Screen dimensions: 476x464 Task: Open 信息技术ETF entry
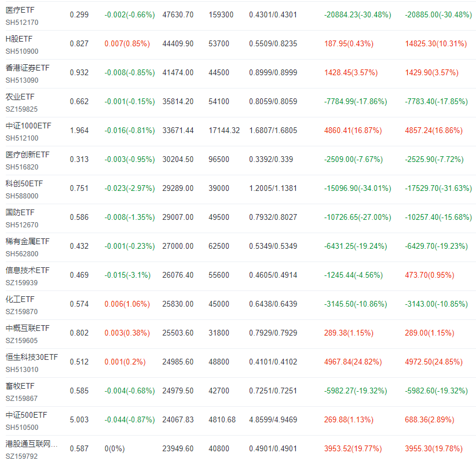(27, 270)
